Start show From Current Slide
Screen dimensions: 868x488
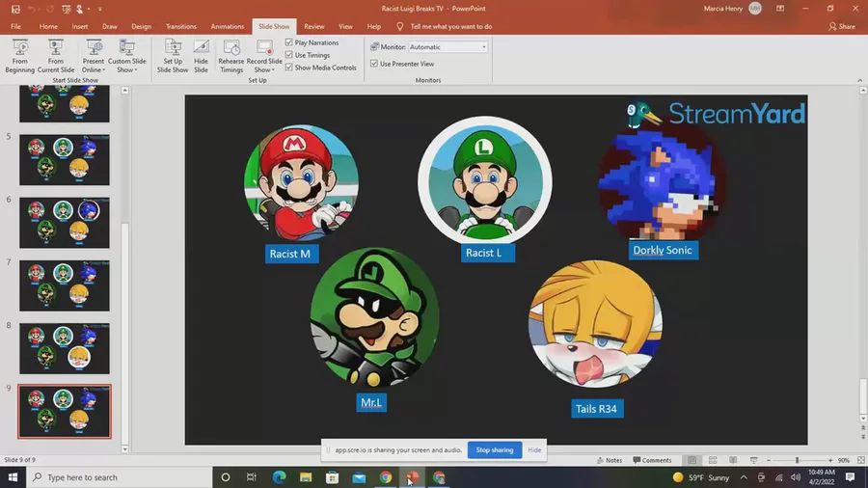click(x=55, y=56)
